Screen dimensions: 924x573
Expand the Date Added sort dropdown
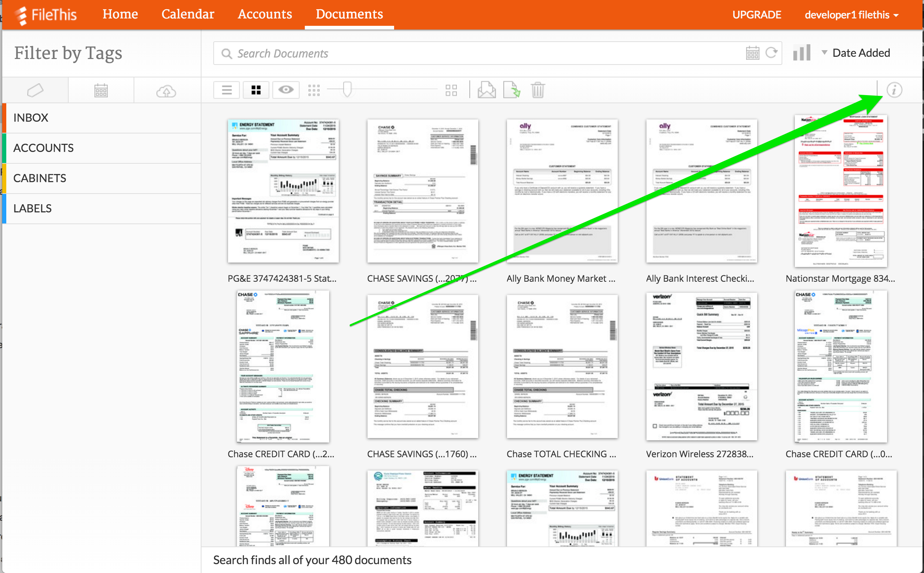click(856, 53)
